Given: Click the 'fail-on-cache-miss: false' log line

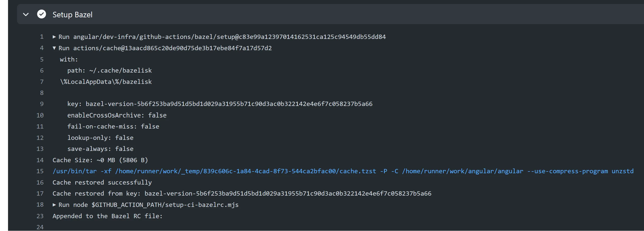Looking at the screenshot, I should tap(113, 127).
